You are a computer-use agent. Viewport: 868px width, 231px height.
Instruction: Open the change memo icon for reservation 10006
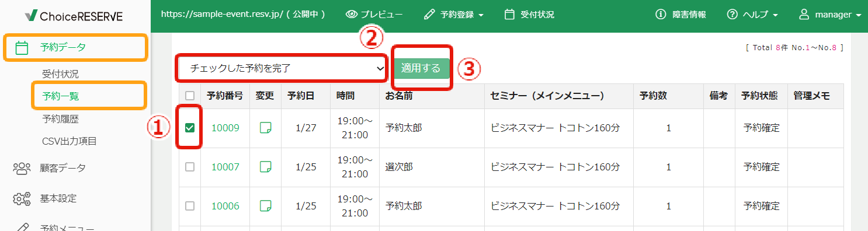[x=266, y=205]
